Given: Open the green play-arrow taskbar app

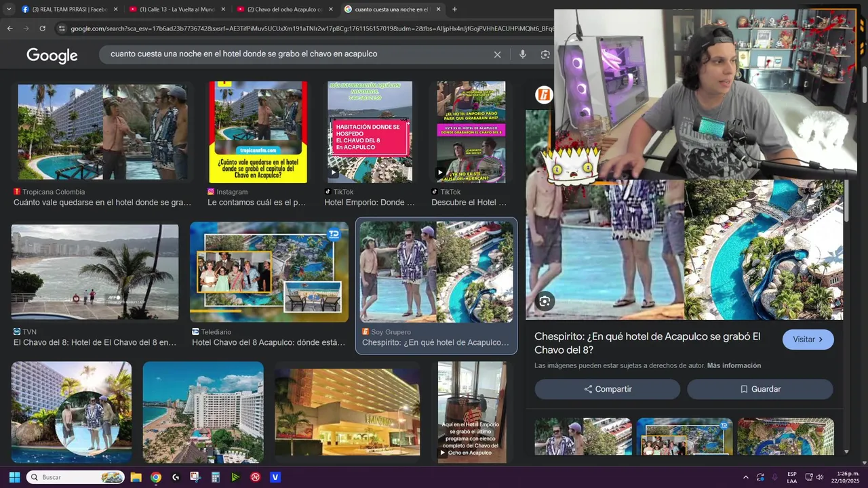Looking at the screenshot, I should click(x=235, y=477).
